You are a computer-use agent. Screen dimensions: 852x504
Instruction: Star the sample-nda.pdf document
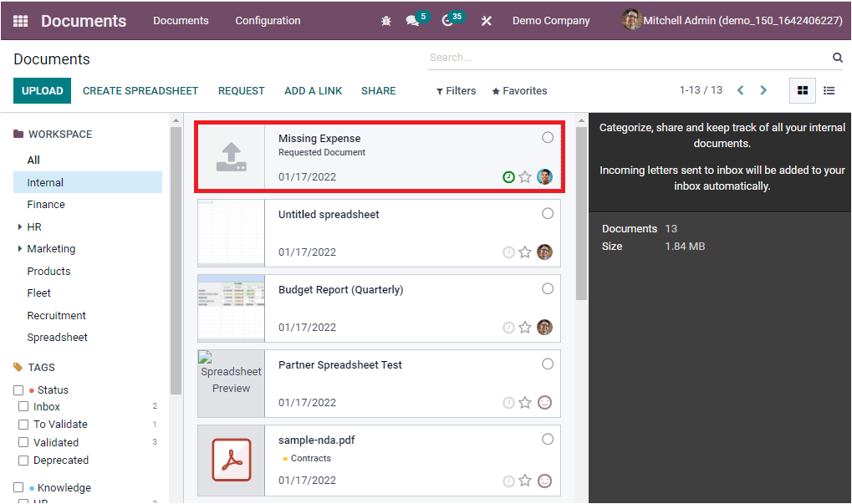525,481
